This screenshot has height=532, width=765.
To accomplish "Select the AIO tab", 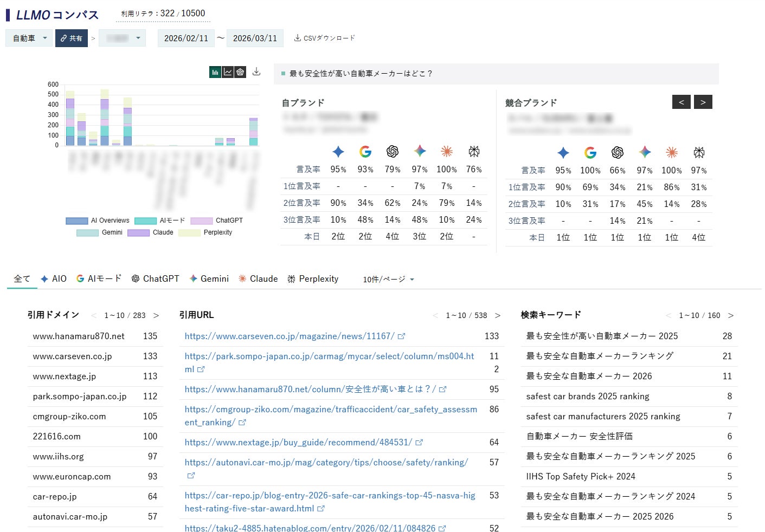I will (54, 279).
